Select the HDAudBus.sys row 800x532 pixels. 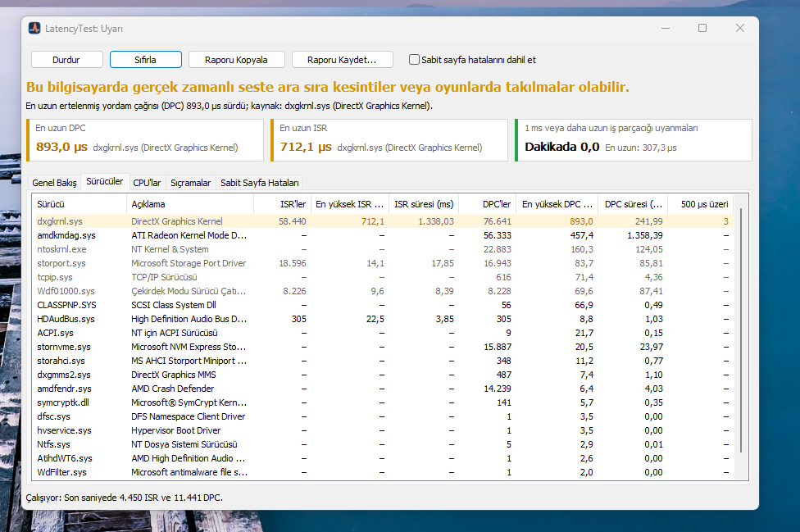383,319
